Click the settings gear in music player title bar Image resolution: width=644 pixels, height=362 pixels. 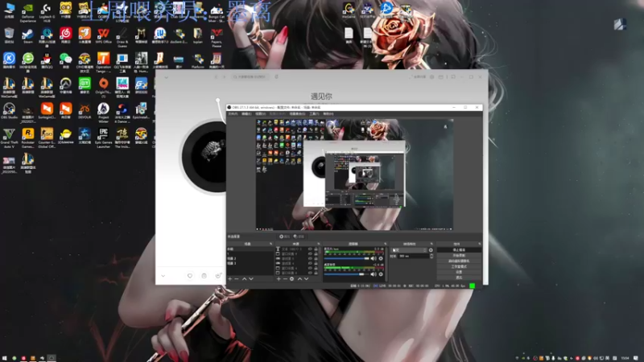431,76
